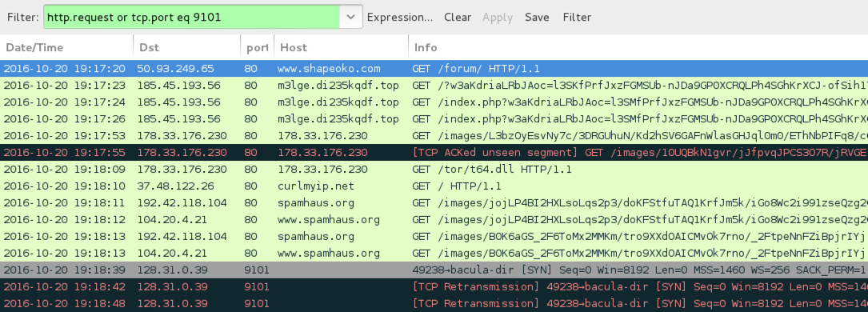The image size is (868, 312).
Task: Click the Filter button beside Save
Action: pyautogui.click(x=577, y=17)
